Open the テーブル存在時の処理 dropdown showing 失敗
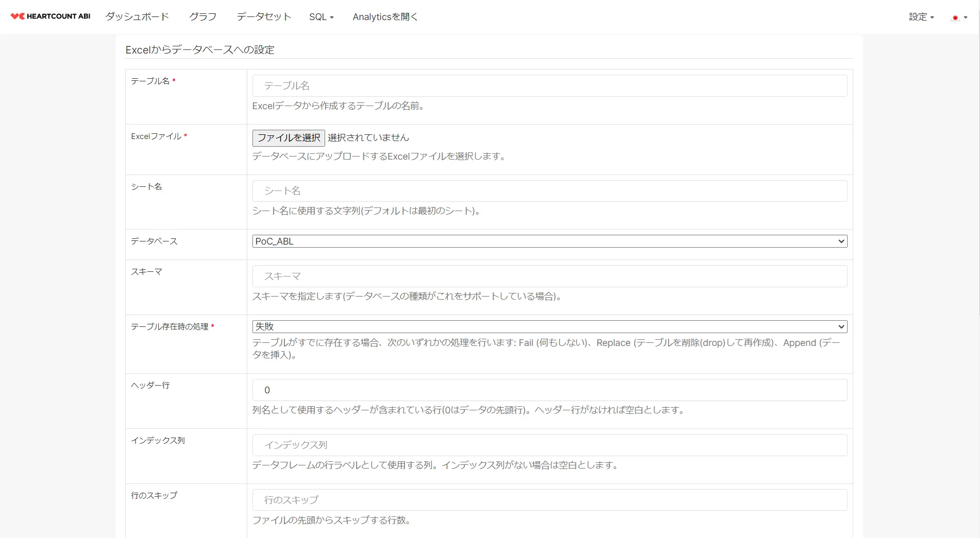 (550, 326)
